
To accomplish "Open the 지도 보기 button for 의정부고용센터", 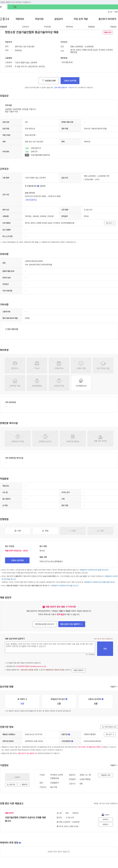I will [x=110, y=734].
